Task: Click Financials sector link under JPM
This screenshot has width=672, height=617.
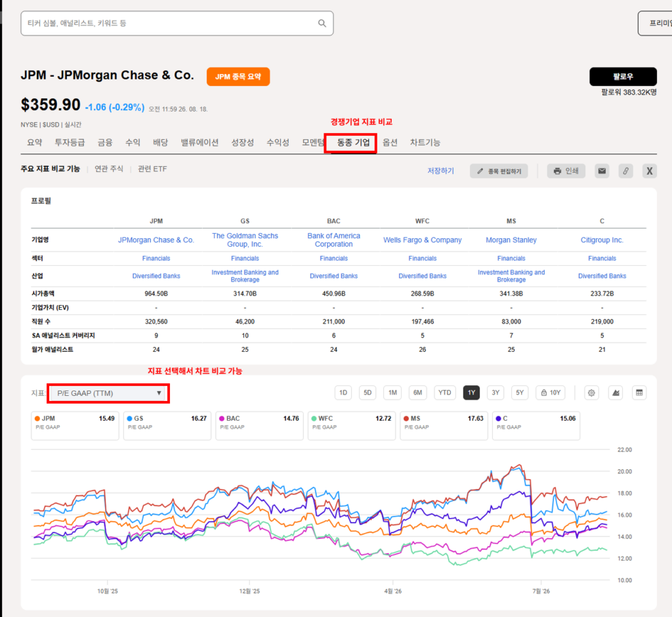Action: [x=156, y=259]
